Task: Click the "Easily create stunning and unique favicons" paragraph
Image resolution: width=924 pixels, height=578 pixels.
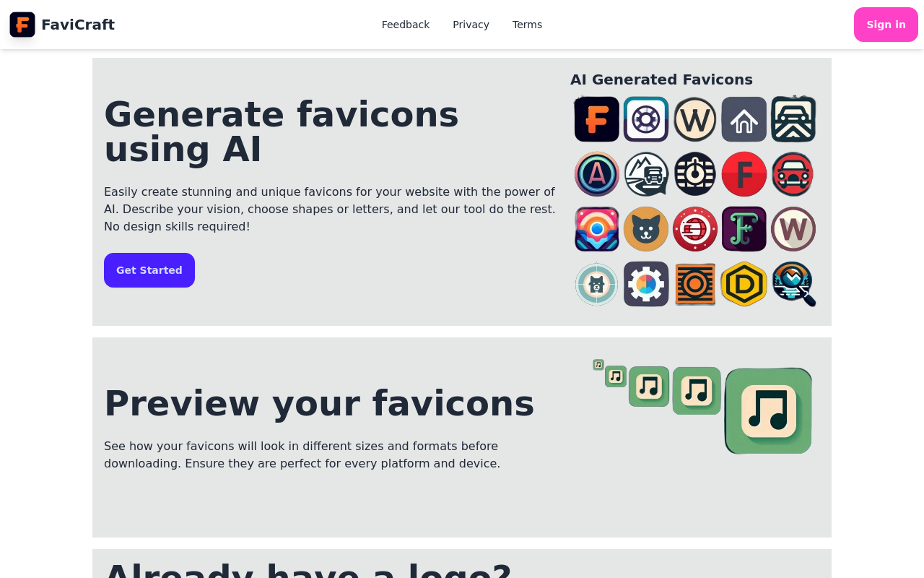Action: coord(330,210)
